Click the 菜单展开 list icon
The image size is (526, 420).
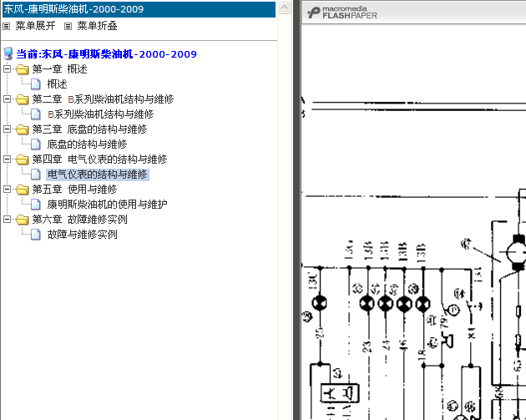point(7,26)
